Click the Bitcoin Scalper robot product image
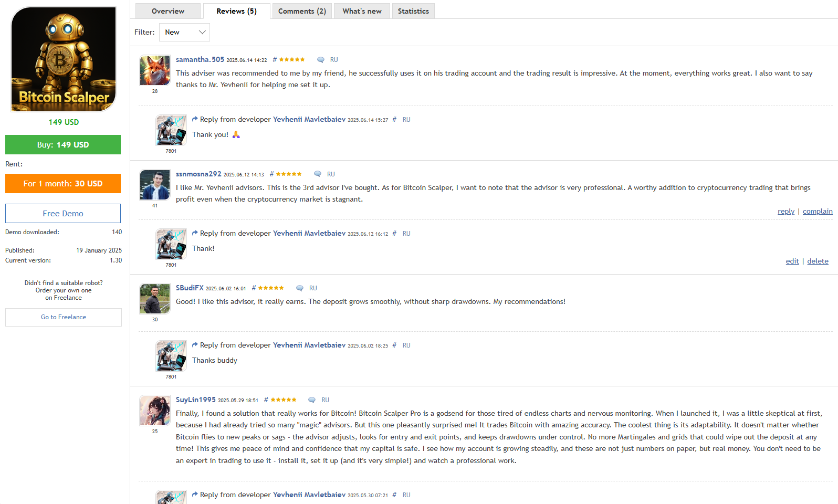 point(64,59)
